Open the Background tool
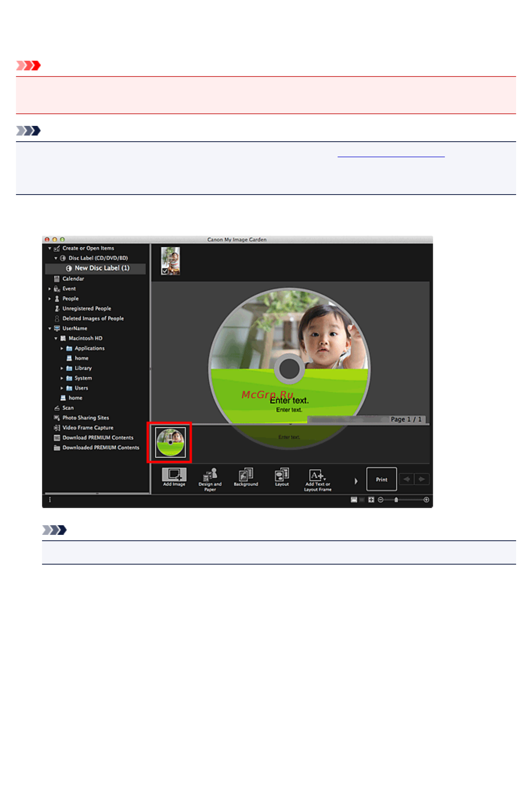Screen dimensions: 532x789 [x=246, y=477]
